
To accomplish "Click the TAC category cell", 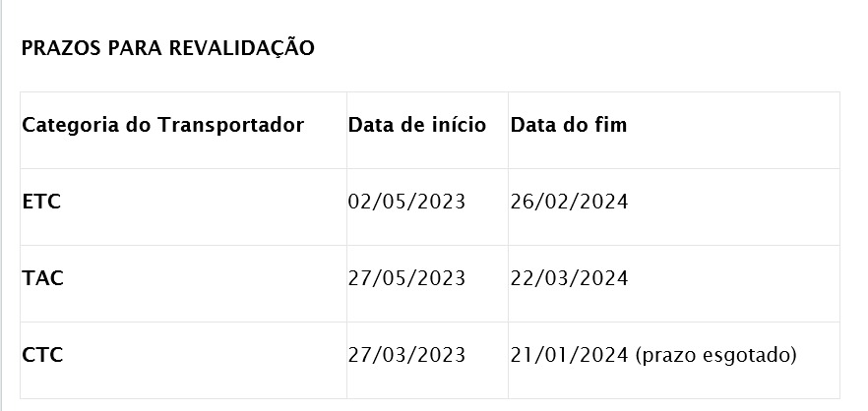I will [42, 278].
